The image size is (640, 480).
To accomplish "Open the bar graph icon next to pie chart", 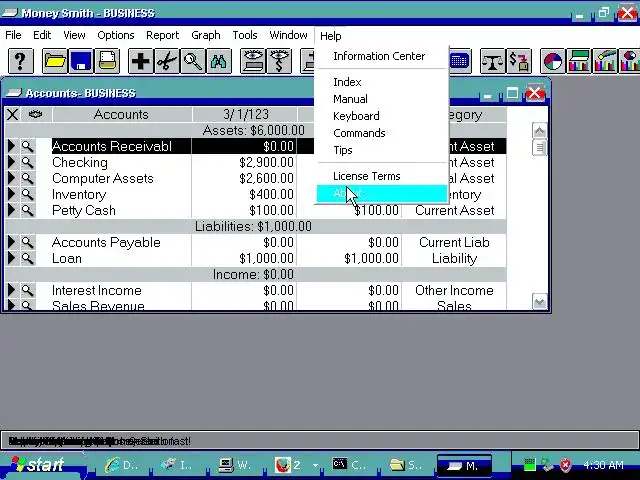I will tap(579, 61).
